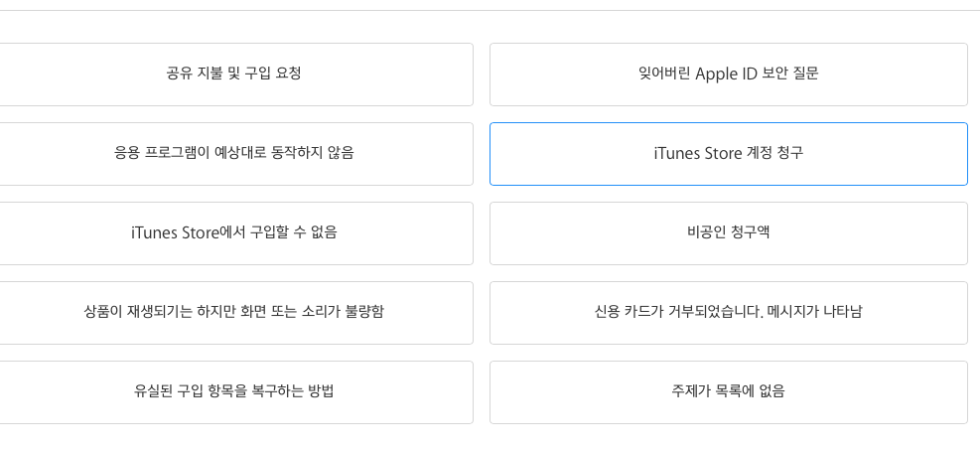
Task: Click the 공유 지불 및 구입 요청 button
Action: tap(234, 74)
